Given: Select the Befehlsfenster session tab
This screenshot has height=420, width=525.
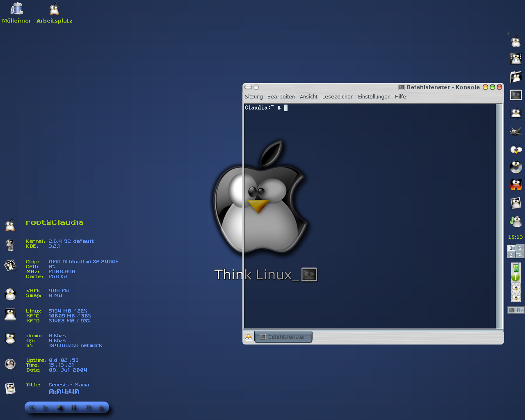Looking at the screenshot, I should tap(283, 337).
